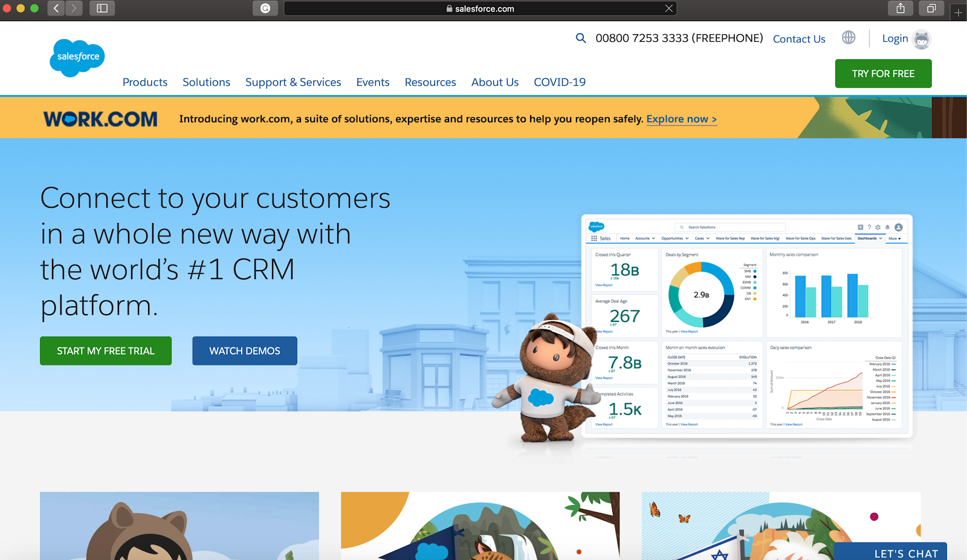Open the Support & Services menu

[x=293, y=82]
